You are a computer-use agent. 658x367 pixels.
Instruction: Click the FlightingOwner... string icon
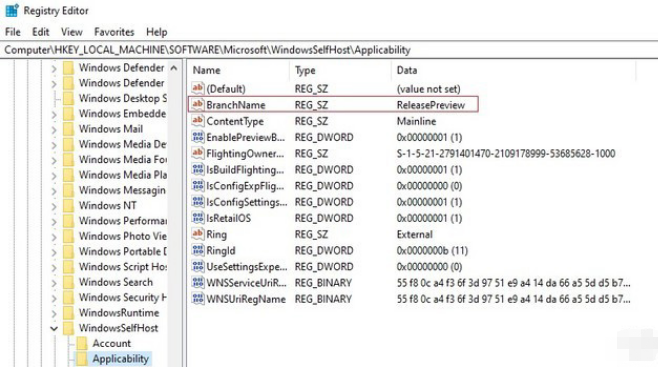tap(198, 153)
